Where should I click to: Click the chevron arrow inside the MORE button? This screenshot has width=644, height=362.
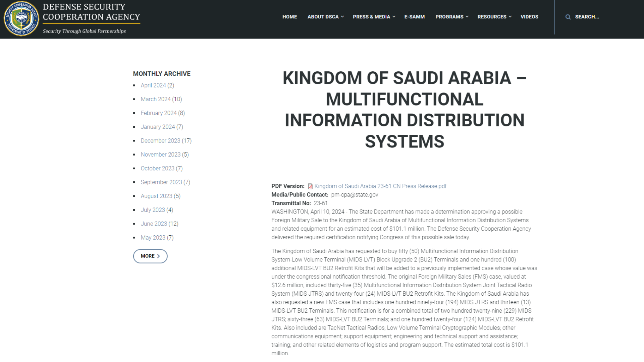tap(159, 256)
